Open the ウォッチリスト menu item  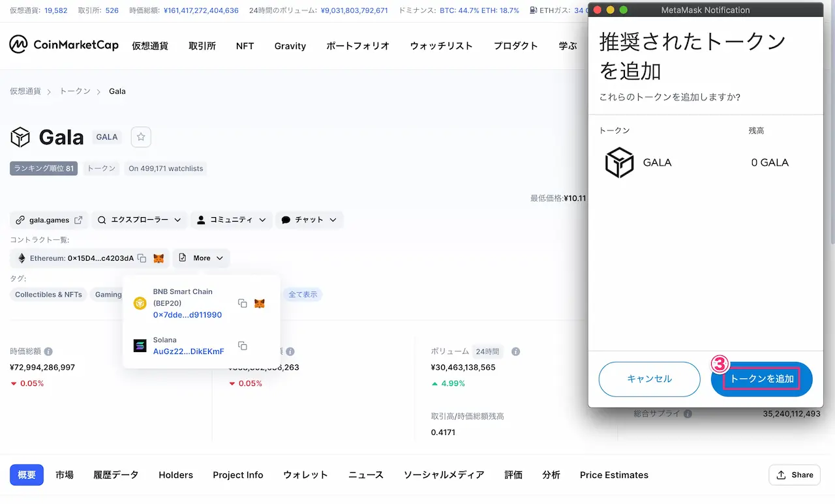click(442, 46)
